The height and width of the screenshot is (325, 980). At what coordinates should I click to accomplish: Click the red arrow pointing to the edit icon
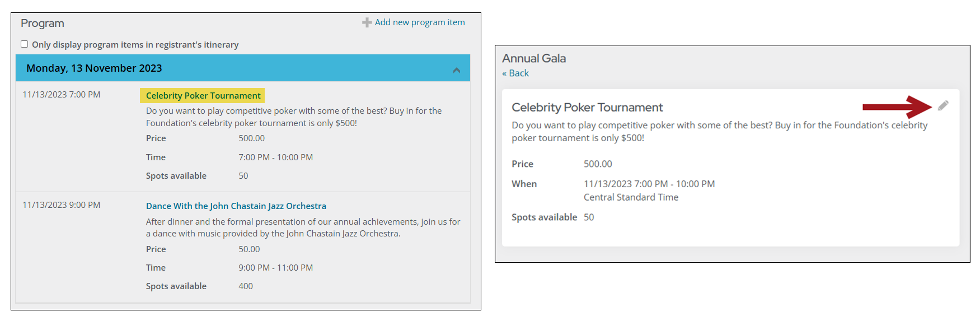897,106
